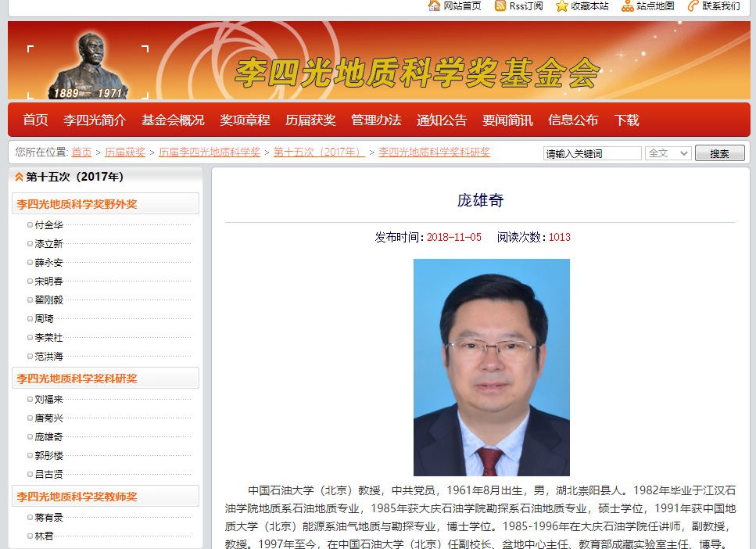Open 唐菊兴 in the sidebar list
The width and height of the screenshot is (756, 549).
(48, 418)
